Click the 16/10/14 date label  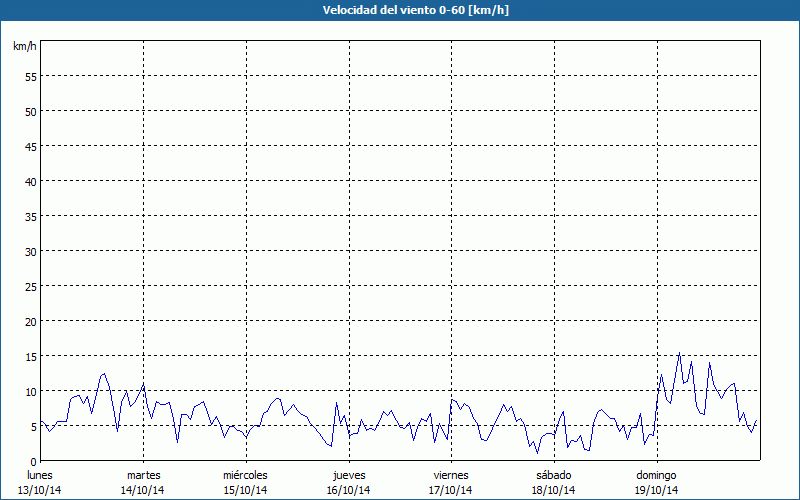point(348,490)
